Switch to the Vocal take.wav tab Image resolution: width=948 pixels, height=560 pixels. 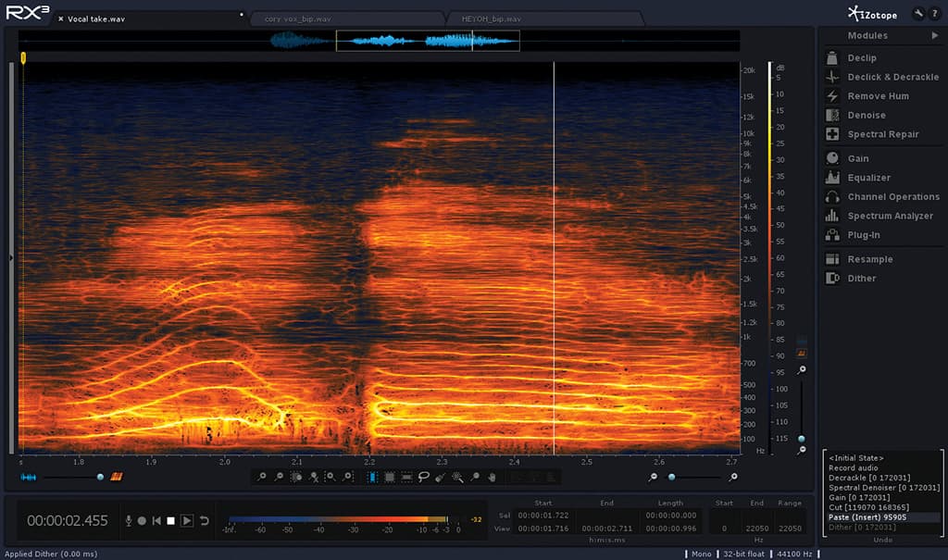[x=96, y=19]
